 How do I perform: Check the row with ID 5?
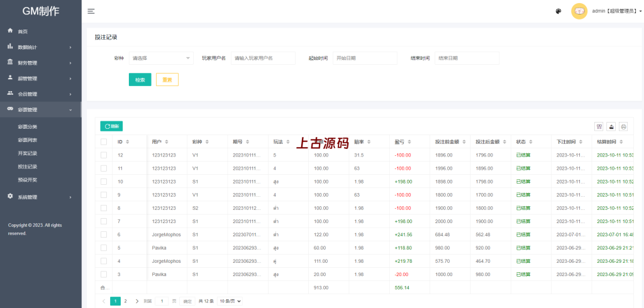point(104,248)
